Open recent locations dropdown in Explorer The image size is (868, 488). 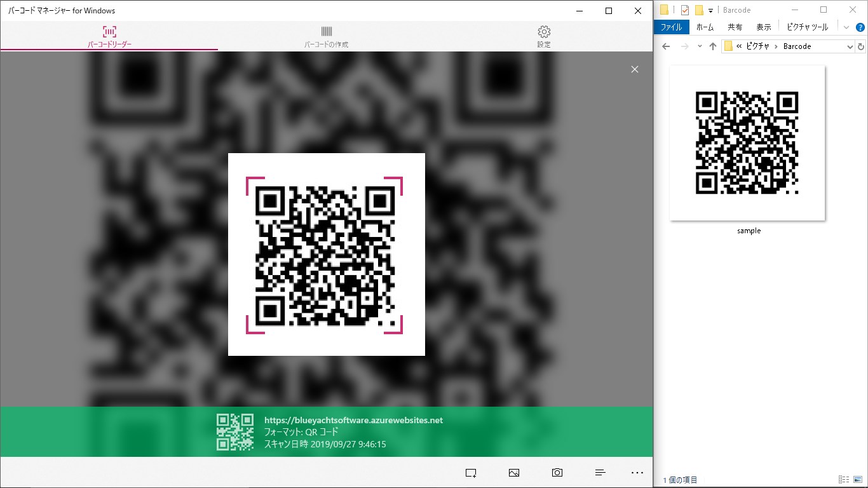700,46
